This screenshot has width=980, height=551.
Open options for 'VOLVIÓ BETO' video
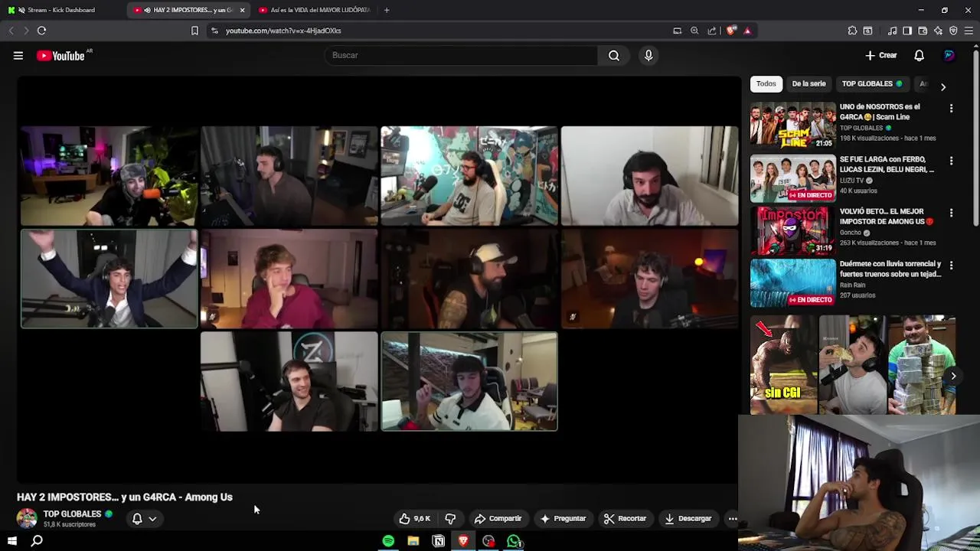(951, 213)
